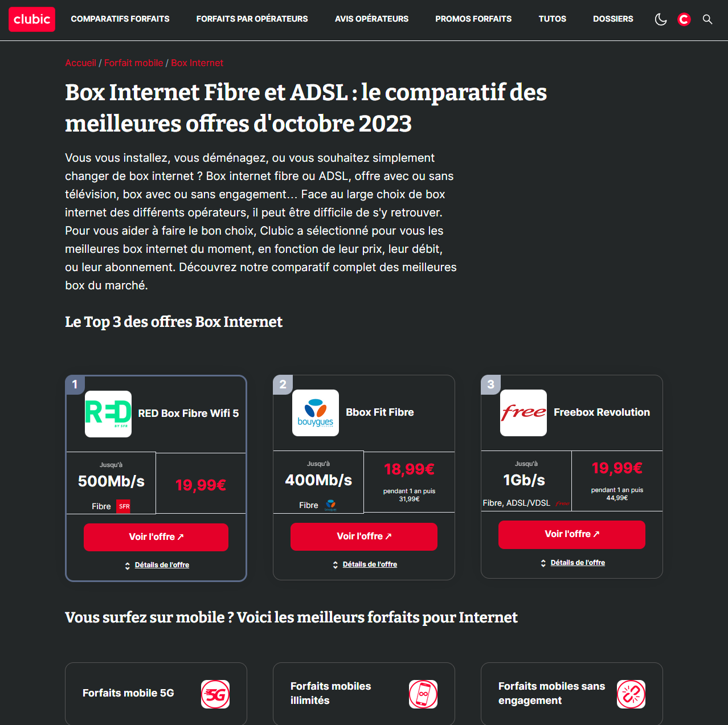Click the 1Gb/s speed value
The image size is (728, 725).
[524, 480]
